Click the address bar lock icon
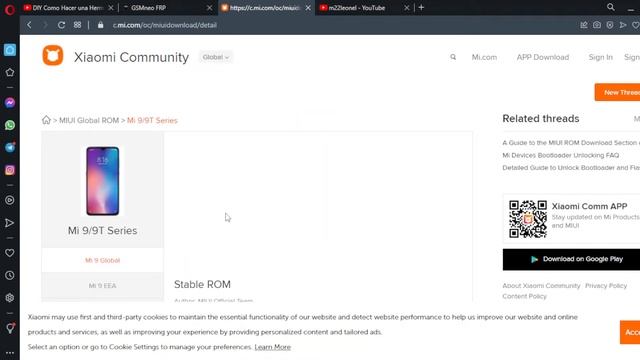 click(100, 25)
